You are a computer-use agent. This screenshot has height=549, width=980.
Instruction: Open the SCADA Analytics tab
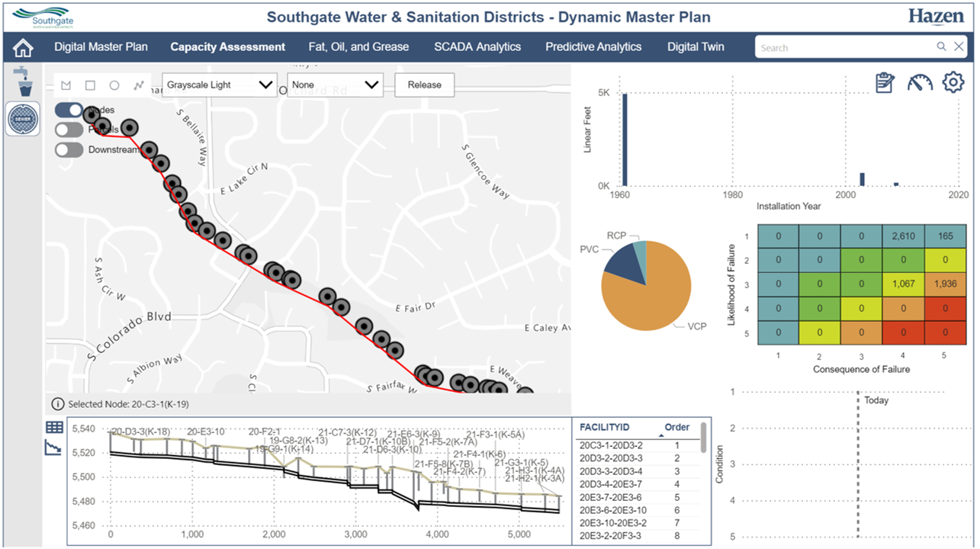click(477, 47)
